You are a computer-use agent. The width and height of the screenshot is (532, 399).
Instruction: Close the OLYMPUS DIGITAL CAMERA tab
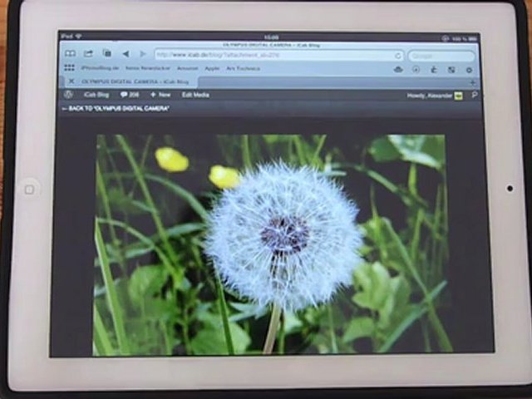click(71, 81)
